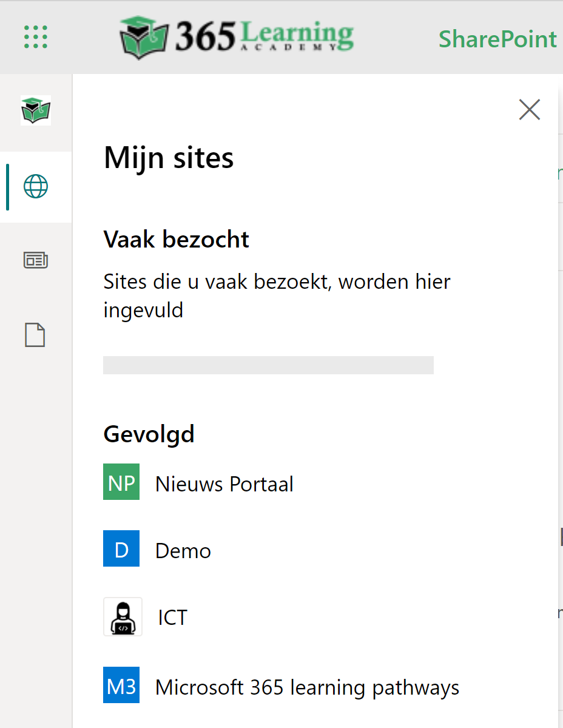Open Microsoft 365 learning pathways site
Image resolution: width=563 pixels, height=728 pixels.
pyautogui.click(x=307, y=687)
